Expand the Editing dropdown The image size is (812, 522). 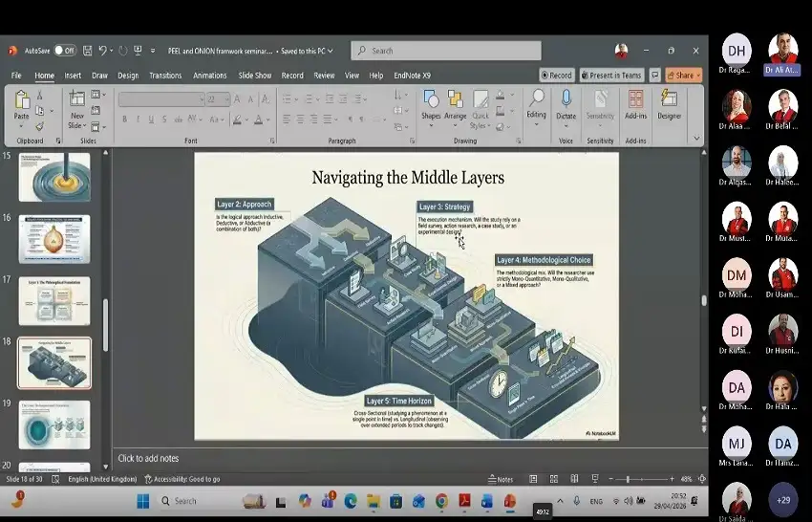[x=536, y=108]
